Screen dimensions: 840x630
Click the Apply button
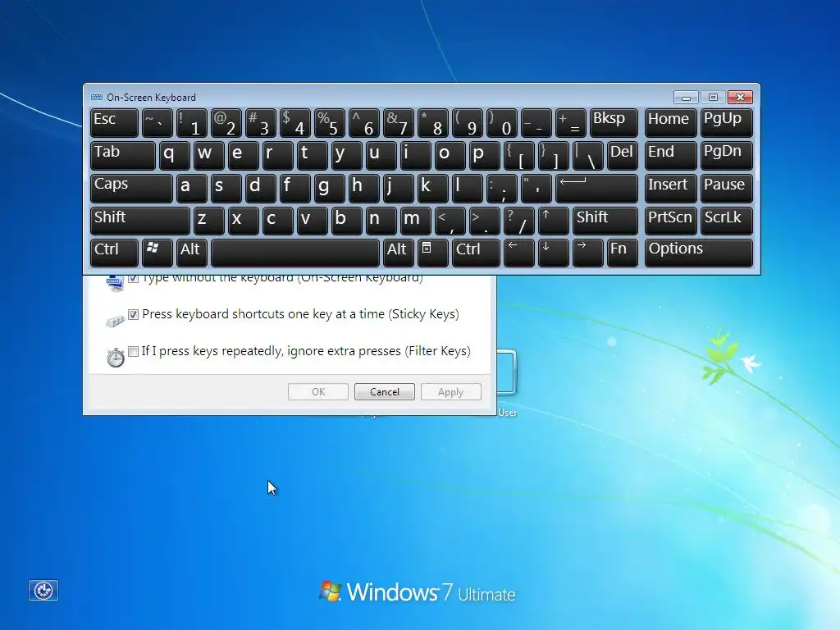pyautogui.click(x=451, y=391)
